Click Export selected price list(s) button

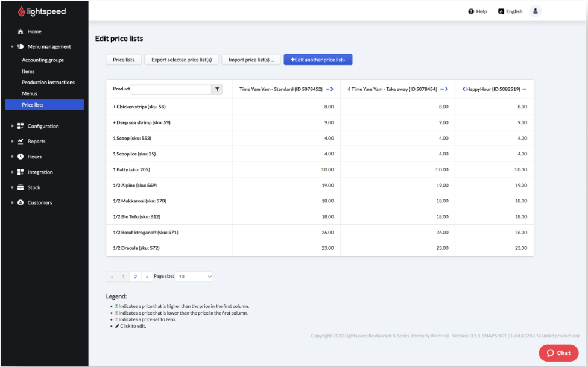pos(181,60)
